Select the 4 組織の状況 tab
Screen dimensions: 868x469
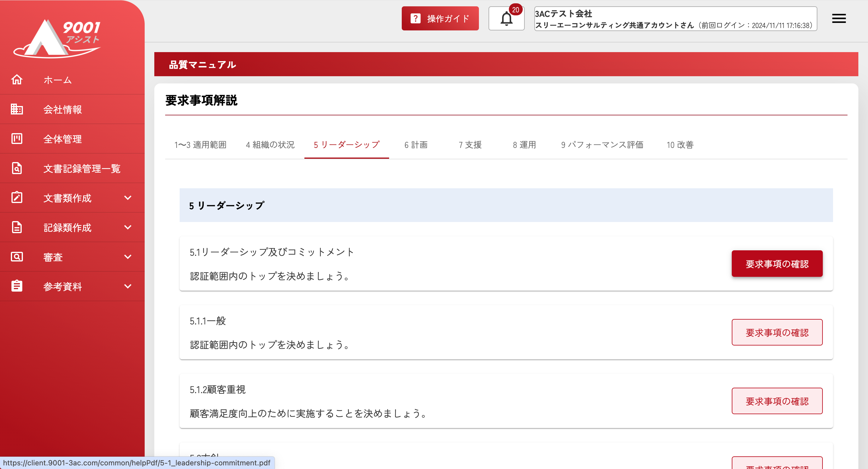pos(270,145)
